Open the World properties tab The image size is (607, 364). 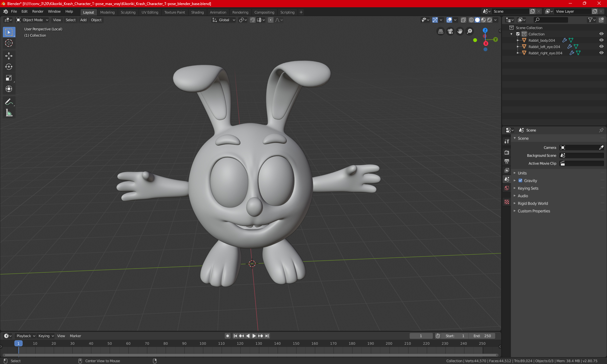click(x=507, y=188)
